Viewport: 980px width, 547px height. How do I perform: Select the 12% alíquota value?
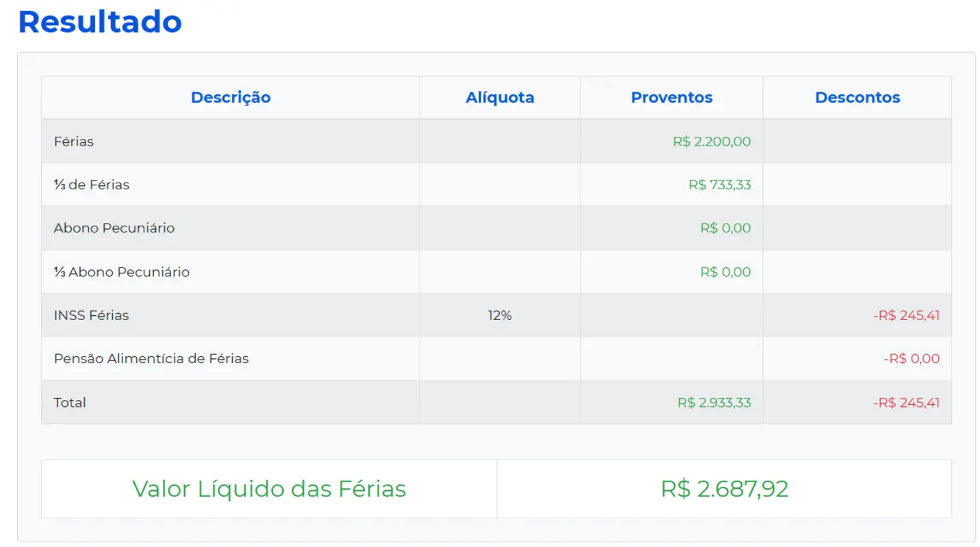[499, 315]
